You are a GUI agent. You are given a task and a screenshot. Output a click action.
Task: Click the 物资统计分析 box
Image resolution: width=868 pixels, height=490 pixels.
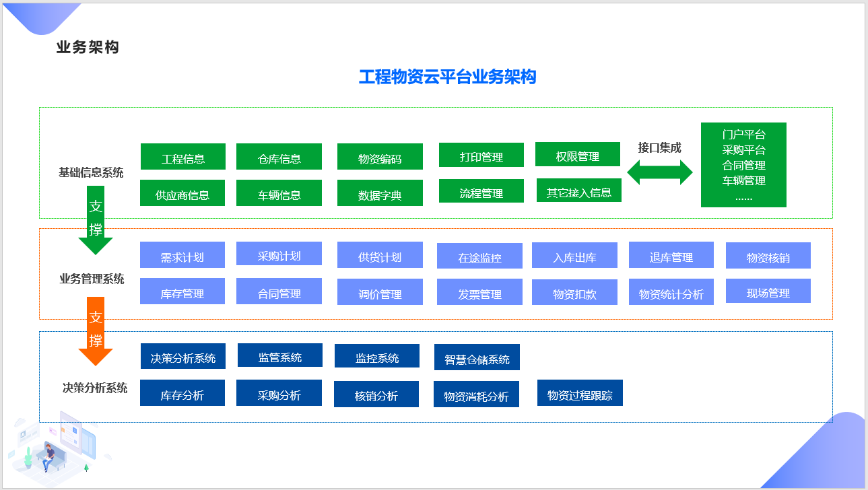tap(671, 292)
